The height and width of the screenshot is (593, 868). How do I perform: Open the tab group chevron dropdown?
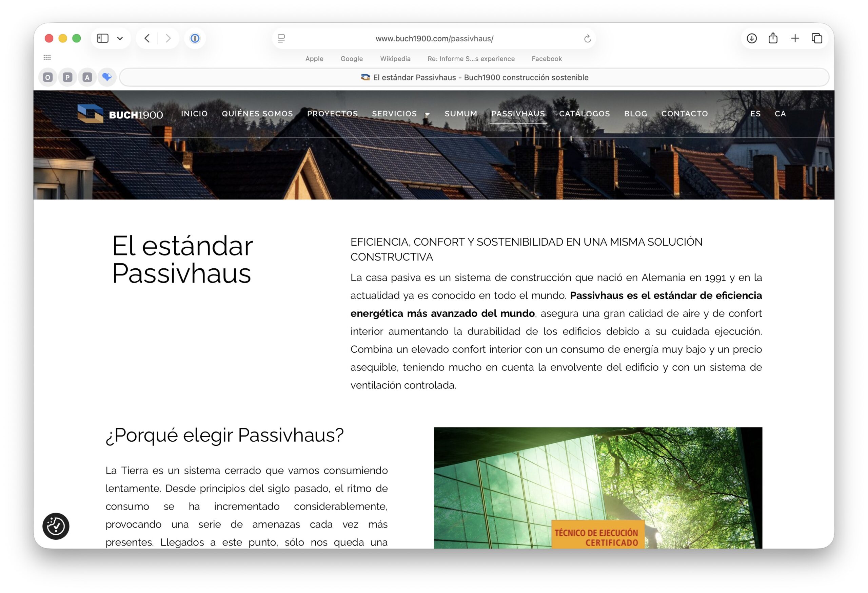(120, 38)
